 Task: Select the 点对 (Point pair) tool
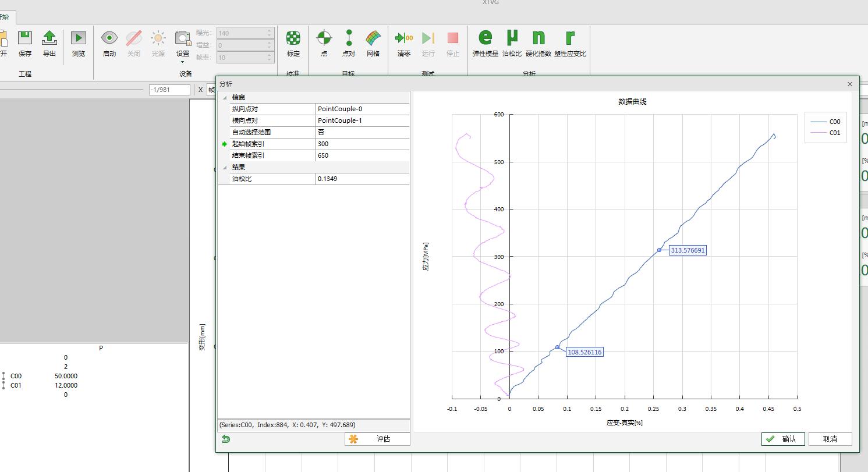tap(349, 38)
